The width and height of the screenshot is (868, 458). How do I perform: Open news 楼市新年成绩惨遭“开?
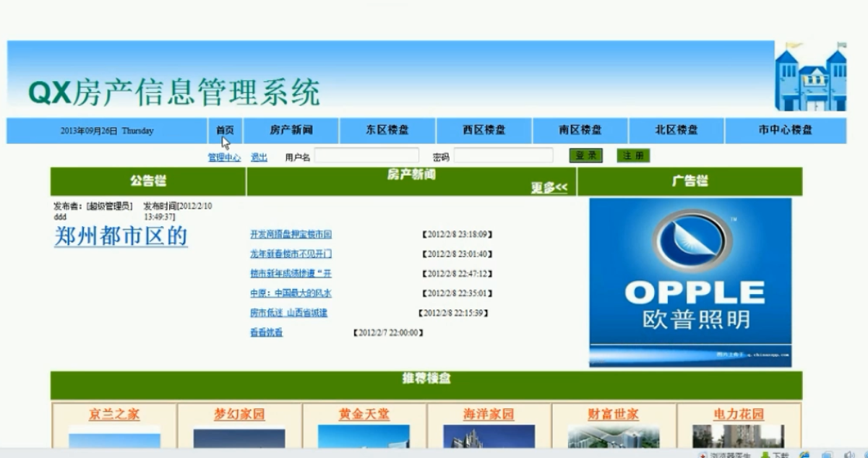click(291, 274)
